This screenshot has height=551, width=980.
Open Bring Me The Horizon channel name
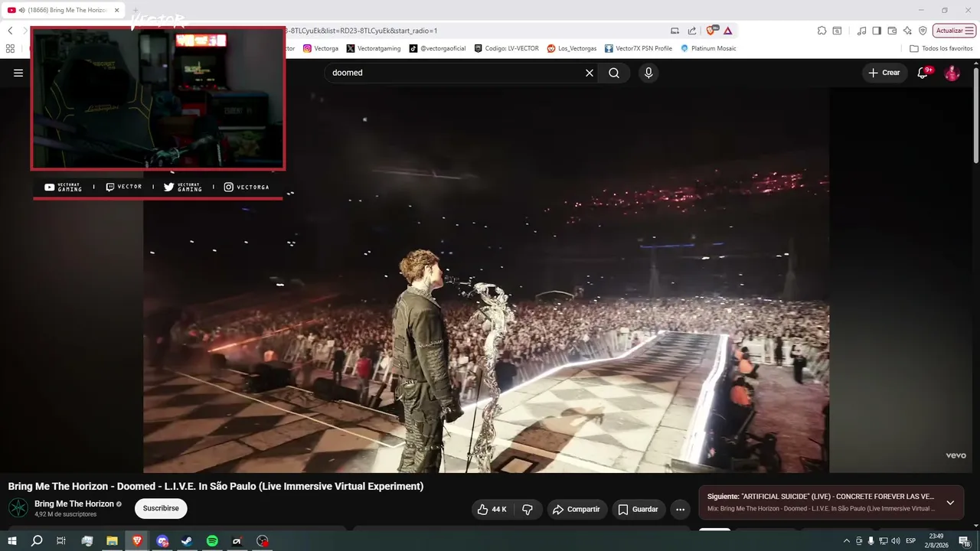73,504
